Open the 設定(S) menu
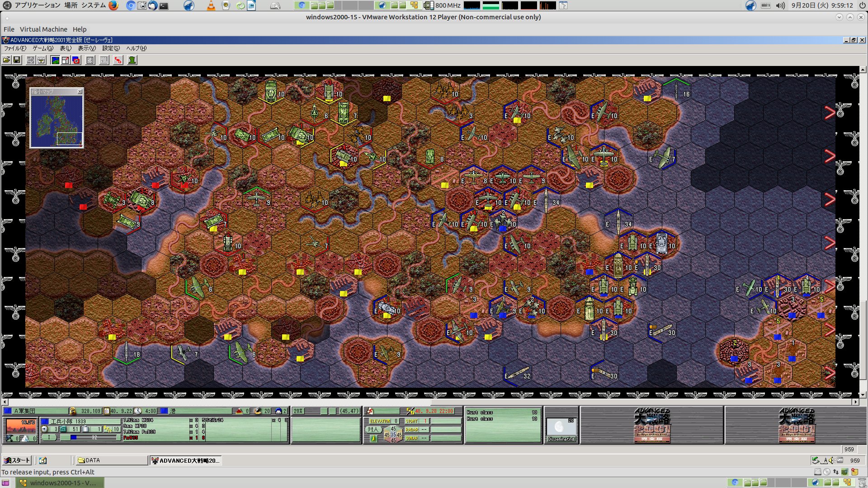Image resolution: width=868 pixels, height=488 pixels. pyautogui.click(x=111, y=48)
